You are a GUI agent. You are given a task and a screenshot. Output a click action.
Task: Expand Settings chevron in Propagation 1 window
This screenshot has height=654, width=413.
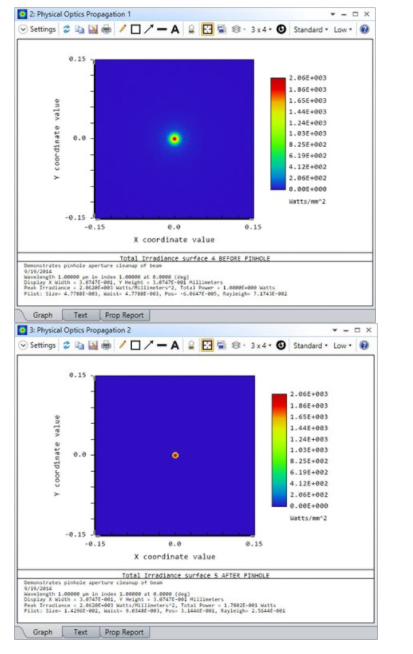23,30
